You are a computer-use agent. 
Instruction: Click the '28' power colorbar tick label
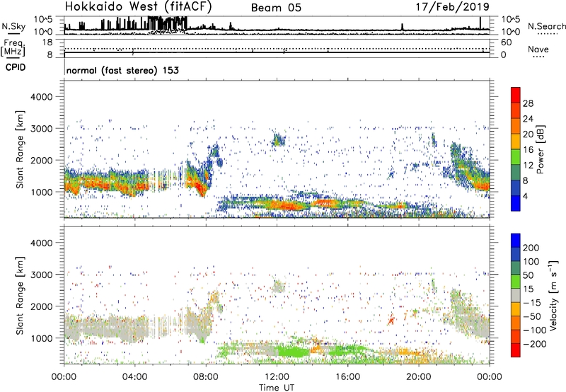click(x=528, y=103)
